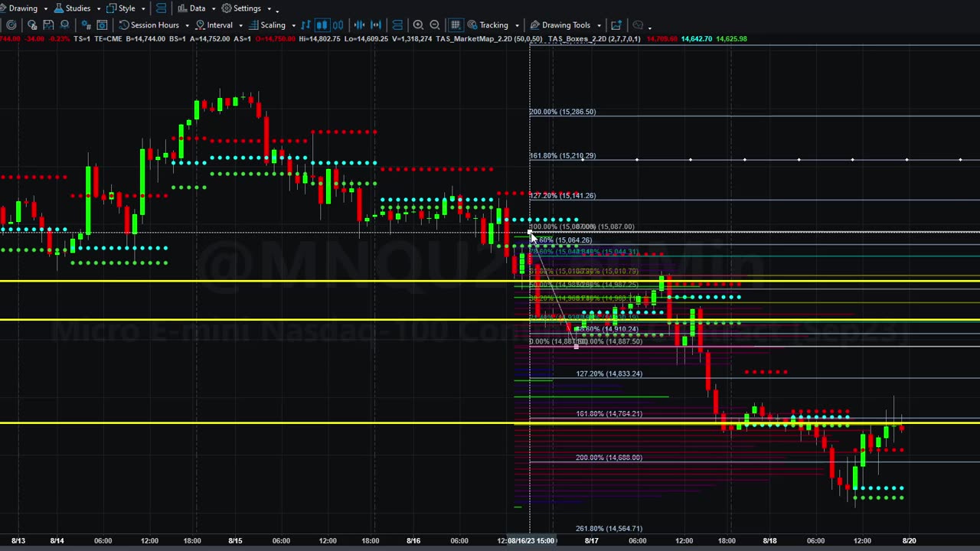Click the window snapshot icon
This screenshot has height=551, width=980.
coord(102,25)
